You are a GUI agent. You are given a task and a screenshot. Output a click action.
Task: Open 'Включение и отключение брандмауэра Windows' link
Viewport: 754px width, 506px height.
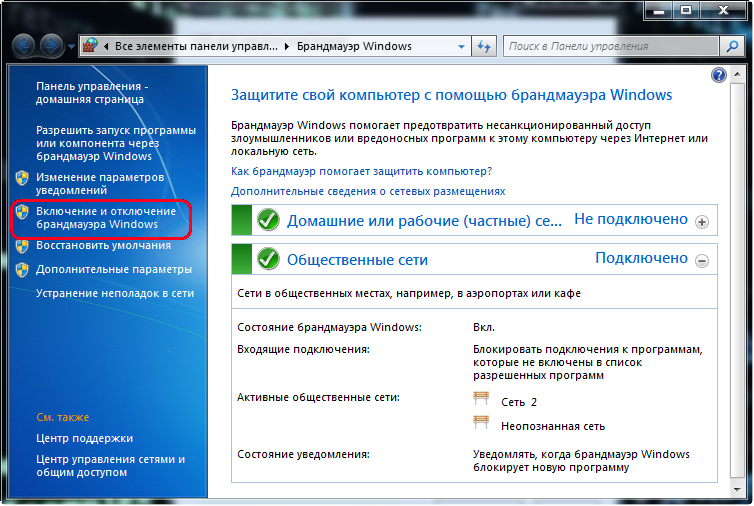coord(106,217)
